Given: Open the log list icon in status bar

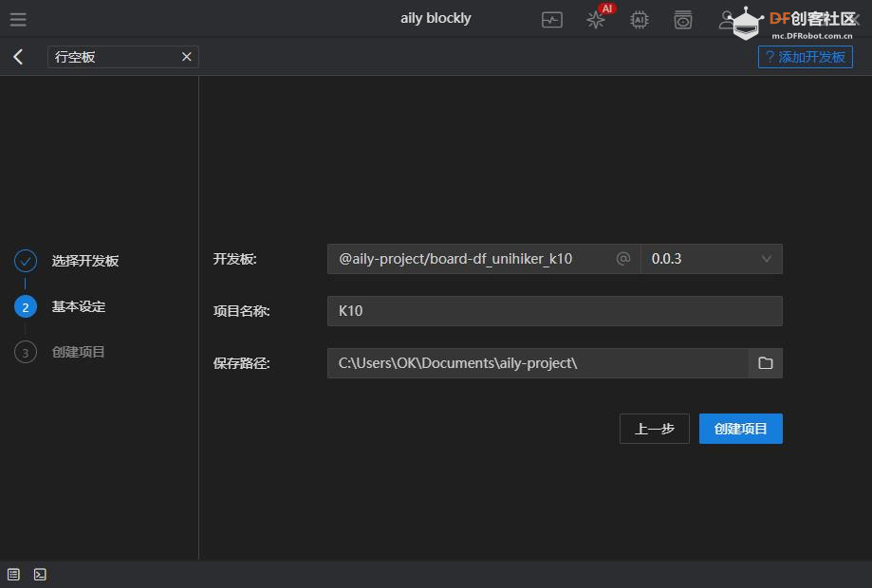Looking at the screenshot, I should point(13,574).
